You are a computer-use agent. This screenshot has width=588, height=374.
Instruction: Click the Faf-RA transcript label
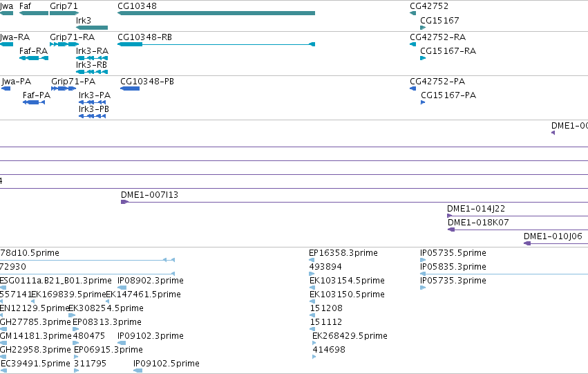pyautogui.click(x=33, y=51)
